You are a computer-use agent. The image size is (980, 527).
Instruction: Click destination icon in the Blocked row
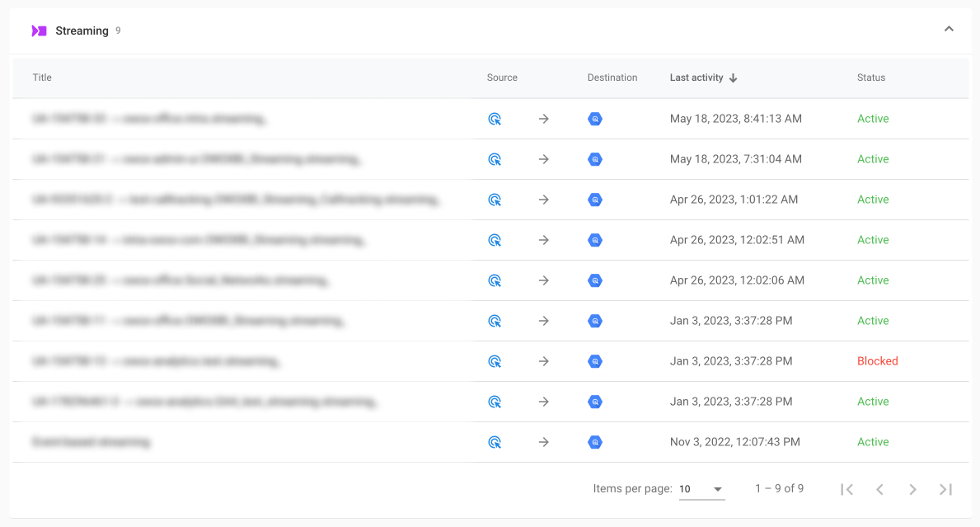595,361
